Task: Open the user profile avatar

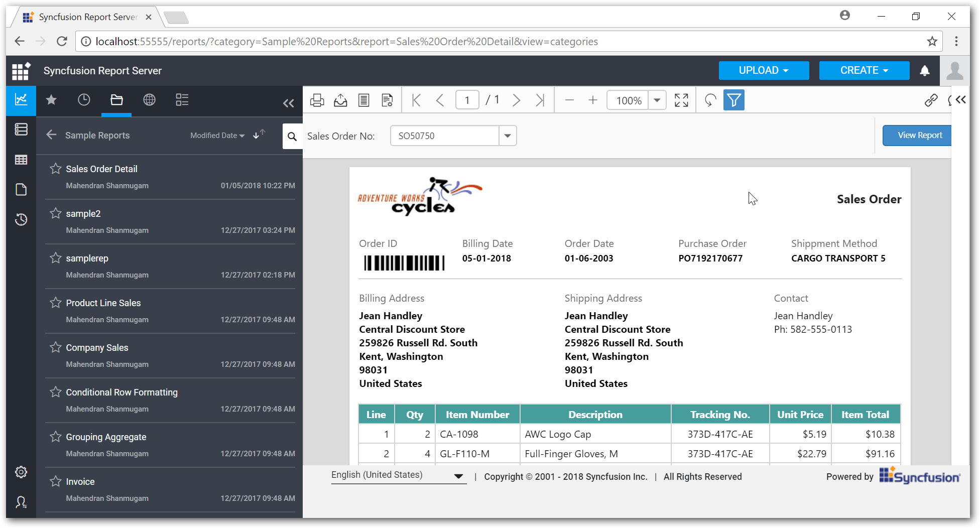Action: (x=954, y=71)
